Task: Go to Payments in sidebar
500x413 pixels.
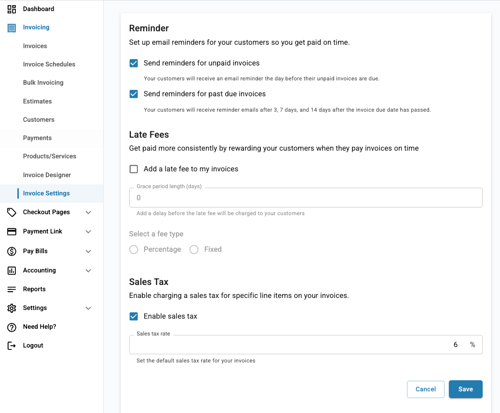Action: (x=37, y=138)
